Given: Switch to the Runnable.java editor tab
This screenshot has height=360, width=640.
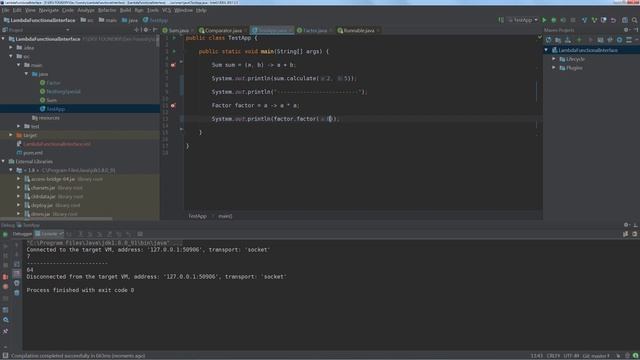Looking at the screenshot, I should pos(358,31).
